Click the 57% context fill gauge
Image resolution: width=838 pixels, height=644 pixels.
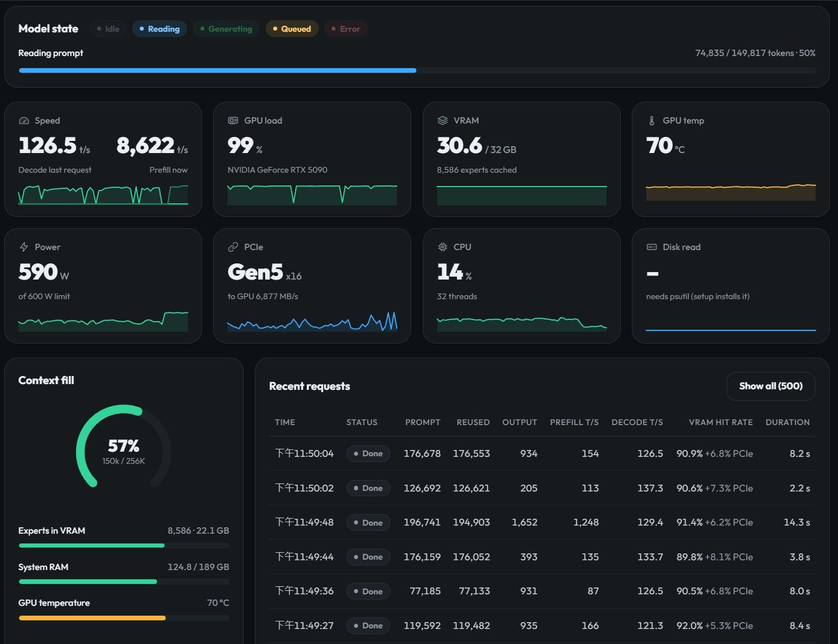click(x=124, y=446)
